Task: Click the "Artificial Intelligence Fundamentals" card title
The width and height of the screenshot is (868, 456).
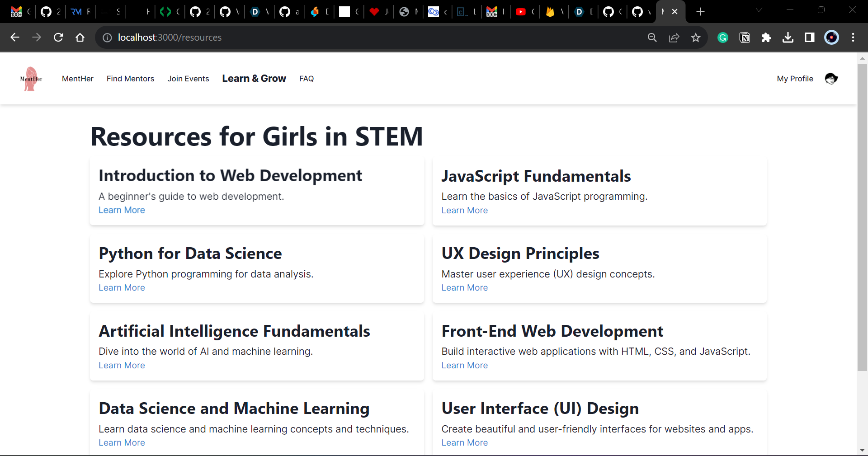Action: pos(235,331)
